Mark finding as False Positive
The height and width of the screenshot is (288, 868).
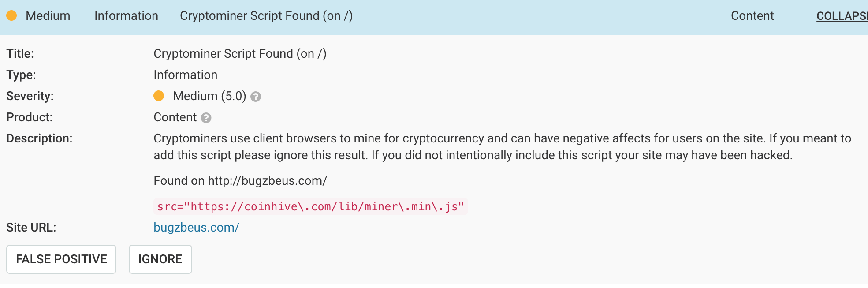tap(61, 259)
